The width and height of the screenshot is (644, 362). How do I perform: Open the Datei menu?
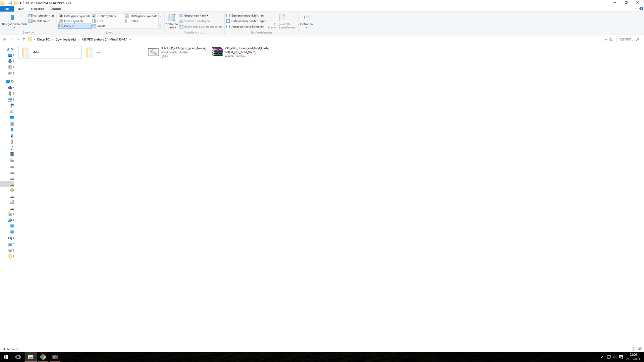[x=7, y=9]
